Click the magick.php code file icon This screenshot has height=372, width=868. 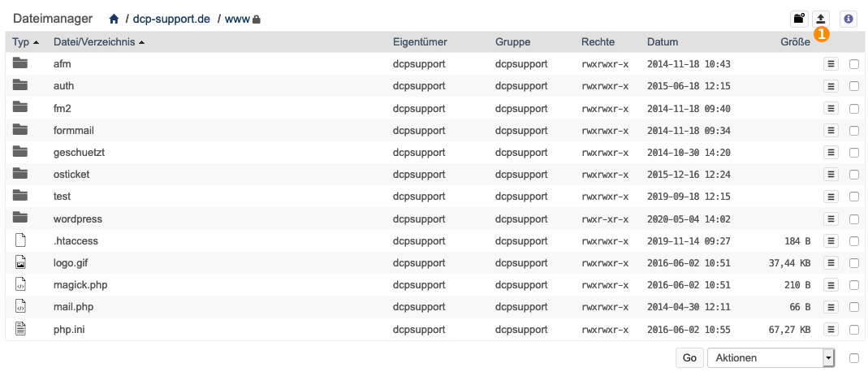20,284
